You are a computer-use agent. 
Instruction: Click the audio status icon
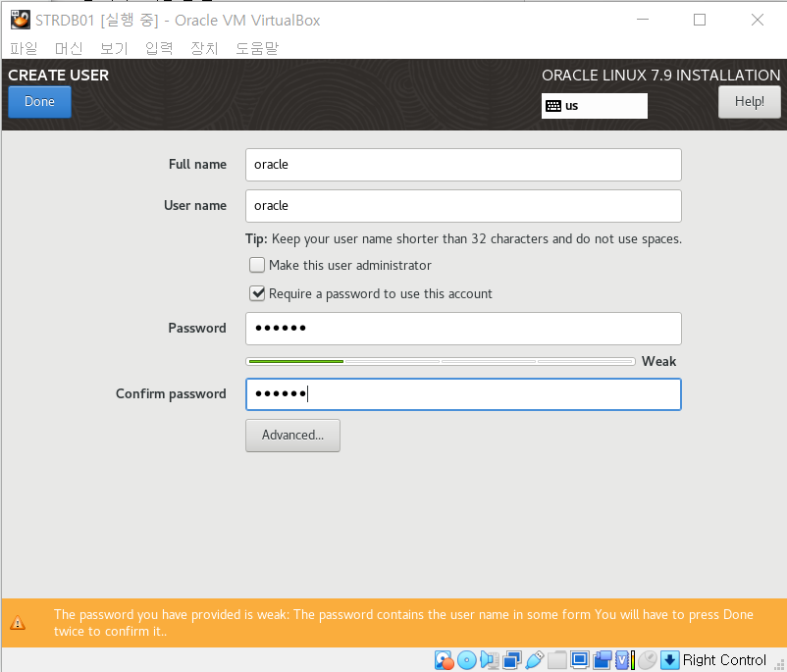tap(490, 660)
